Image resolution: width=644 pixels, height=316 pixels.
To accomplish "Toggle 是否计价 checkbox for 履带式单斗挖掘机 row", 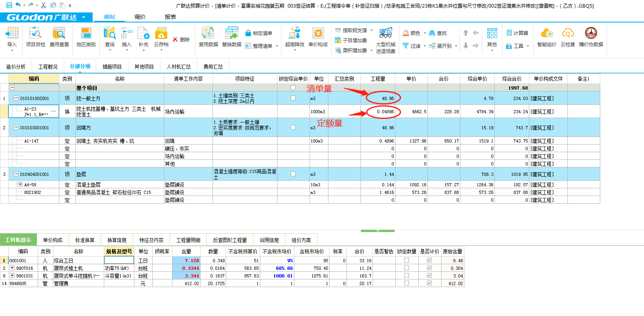I will point(429,275).
